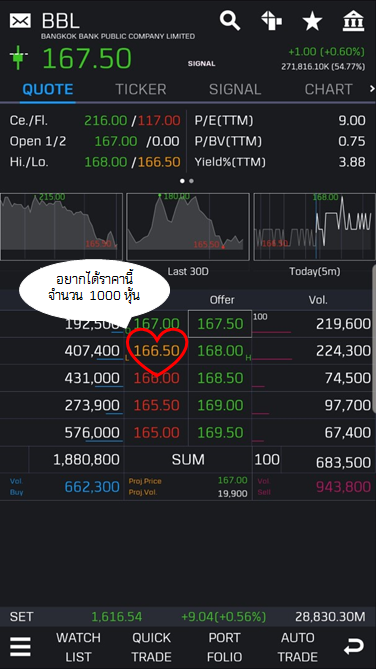Select offer price 168.00

tap(220, 351)
